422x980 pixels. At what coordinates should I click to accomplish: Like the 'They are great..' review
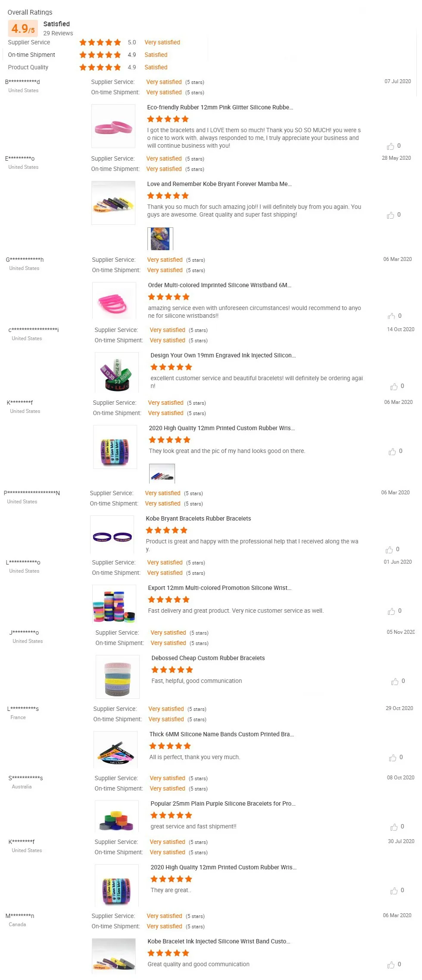[394, 891]
